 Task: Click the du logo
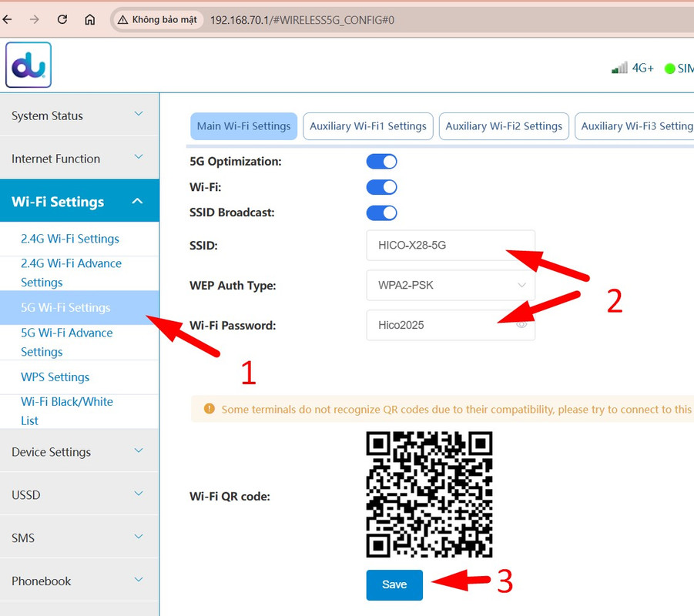click(x=28, y=65)
